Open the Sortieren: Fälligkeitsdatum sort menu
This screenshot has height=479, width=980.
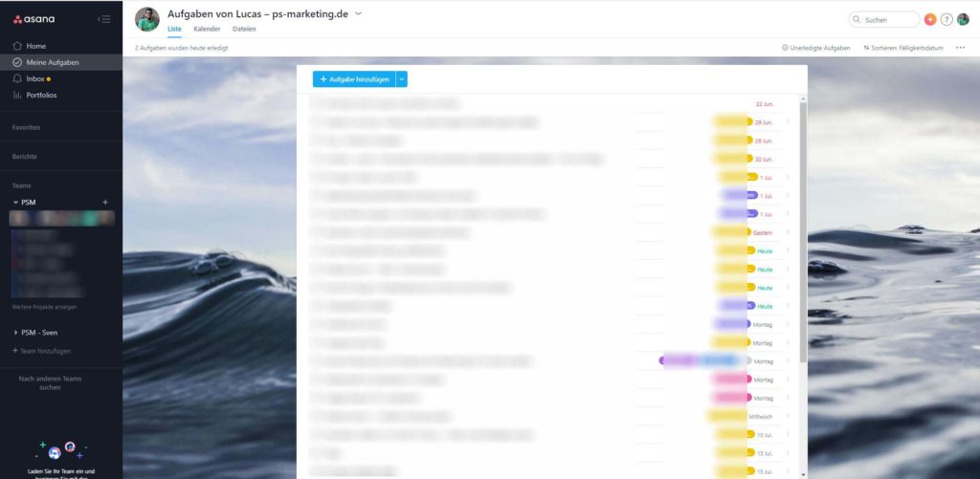tap(904, 48)
